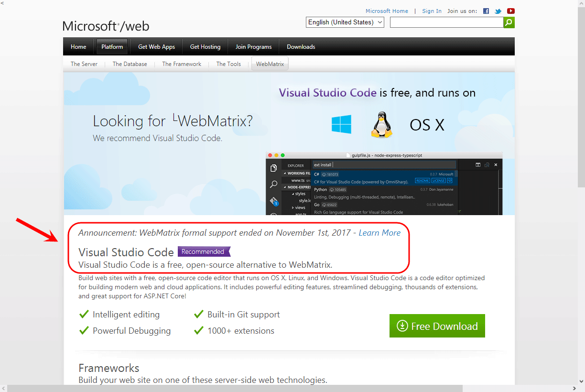
Task: Click the checkmark beside Powerful Debugging
Action: tap(84, 330)
